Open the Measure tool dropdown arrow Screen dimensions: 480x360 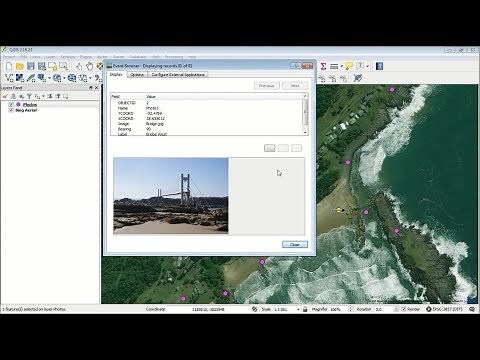pyautogui.click(x=342, y=66)
